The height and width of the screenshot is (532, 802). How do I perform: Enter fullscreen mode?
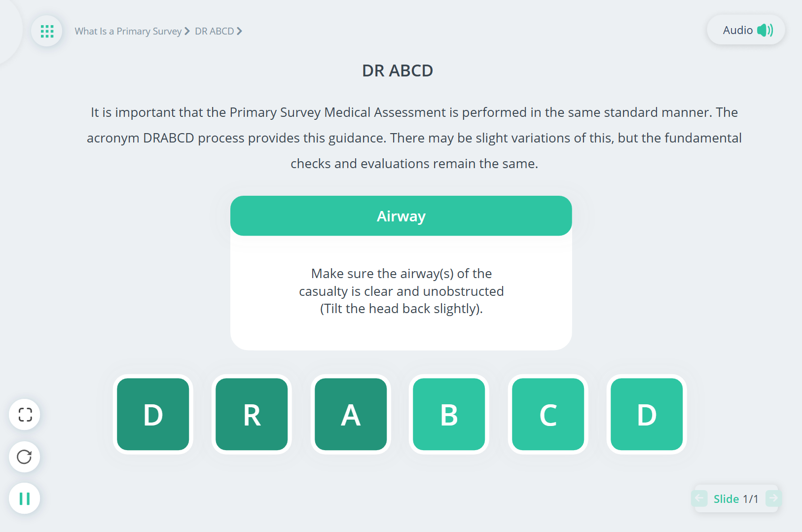[x=25, y=415]
